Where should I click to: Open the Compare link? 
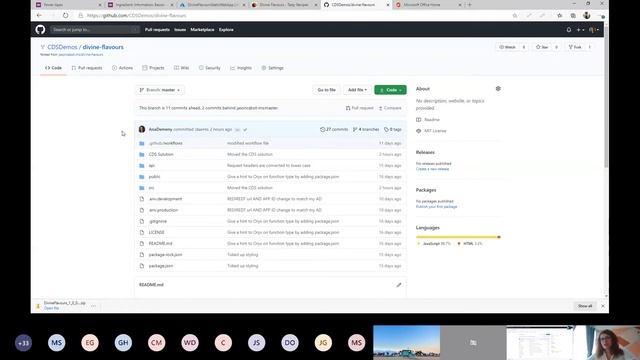coord(390,108)
